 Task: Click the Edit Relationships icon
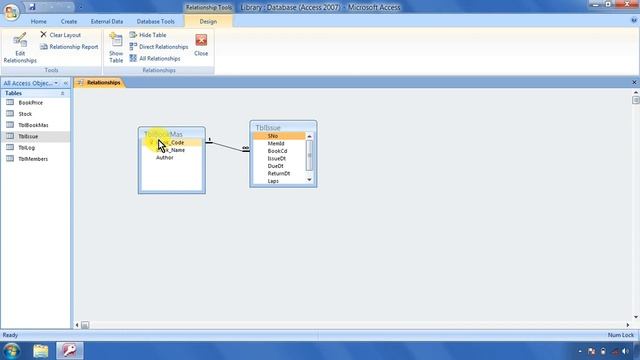[20, 40]
